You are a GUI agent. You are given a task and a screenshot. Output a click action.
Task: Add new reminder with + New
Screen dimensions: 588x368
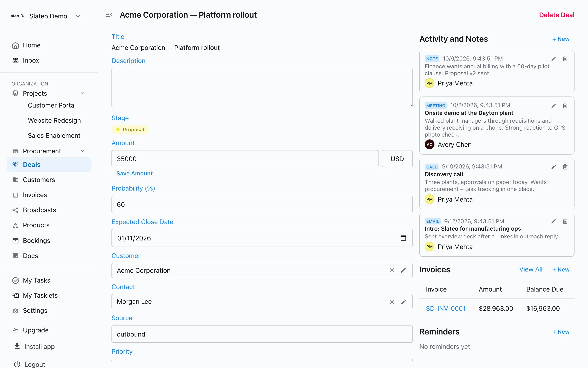[x=561, y=332]
